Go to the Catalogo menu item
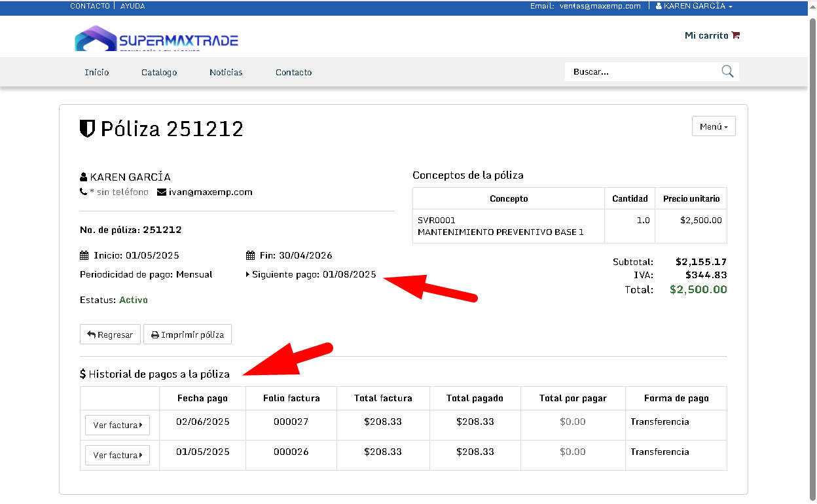Screen dimensions: 817x504 159,72
